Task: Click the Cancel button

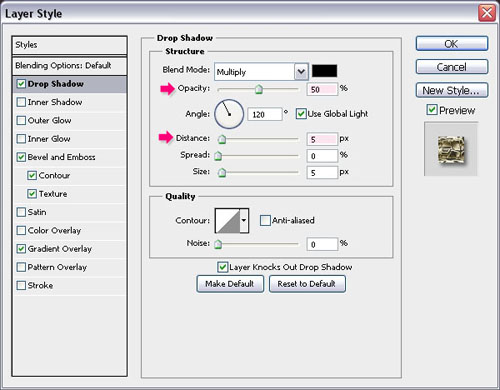Action: [x=452, y=67]
